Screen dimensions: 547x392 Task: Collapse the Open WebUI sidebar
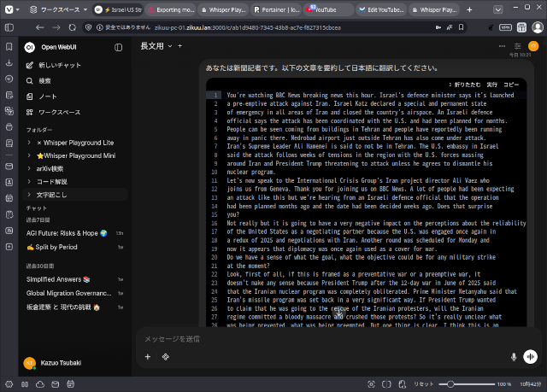[119, 47]
